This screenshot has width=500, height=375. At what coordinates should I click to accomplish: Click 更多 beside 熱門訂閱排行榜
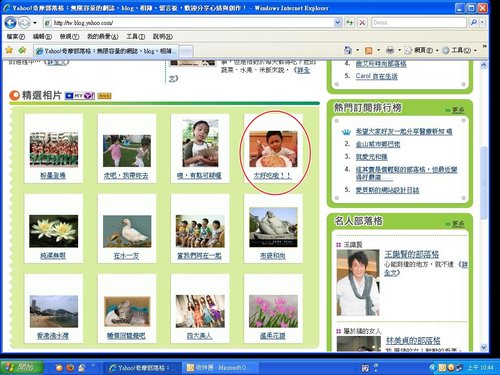tap(458, 110)
